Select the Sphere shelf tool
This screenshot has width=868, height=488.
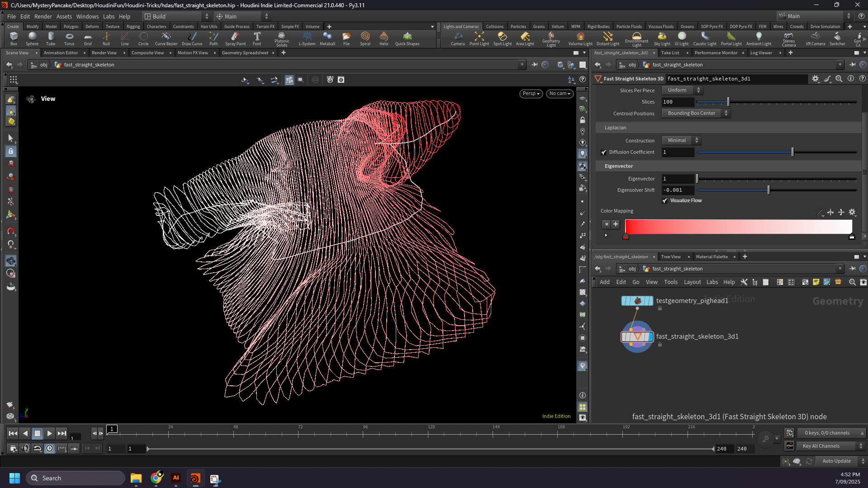click(32, 38)
